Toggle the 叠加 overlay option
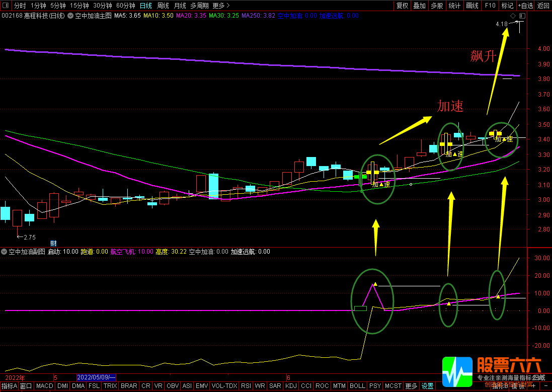This screenshot has height=392, width=552. point(419,6)
